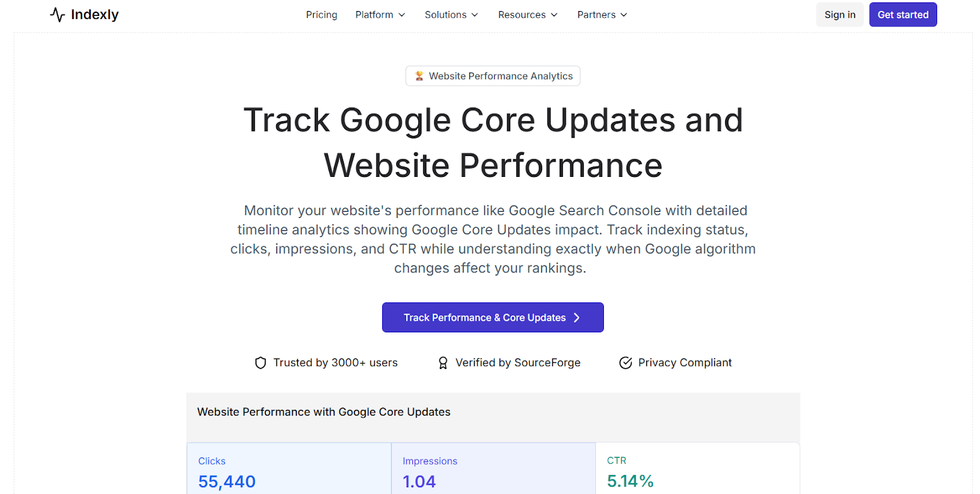980x494 pixels.
Task: Click the Indexly pulse logo icon
Action: click(58, 15)
